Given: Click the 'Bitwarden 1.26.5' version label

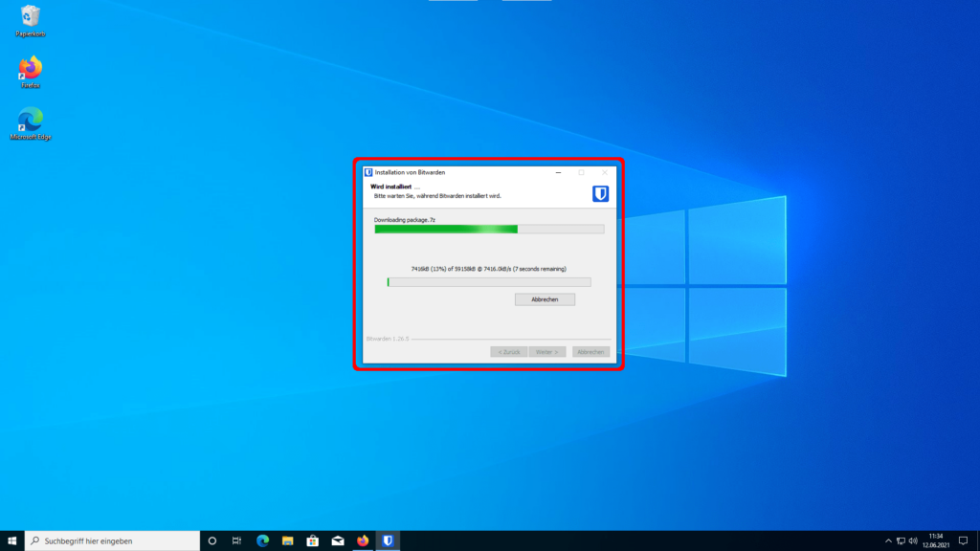Looking at the screenshot, I should click(x=388, y=340).
